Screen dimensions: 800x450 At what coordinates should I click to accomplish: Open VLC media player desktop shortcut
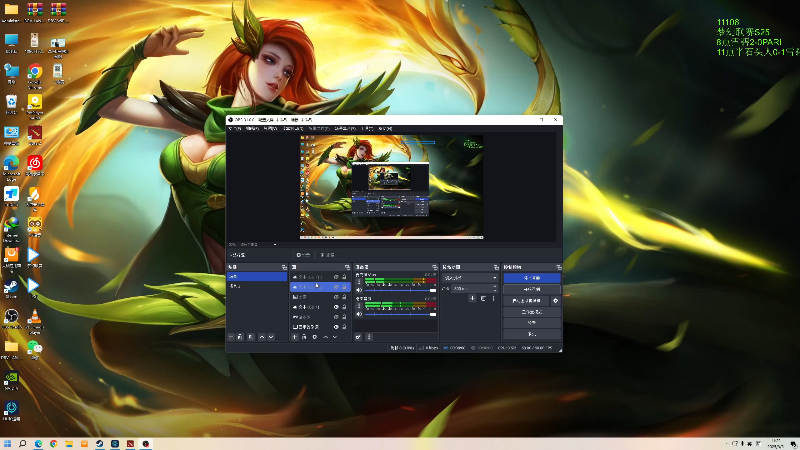pyautogui.click(x=34, y=320)
